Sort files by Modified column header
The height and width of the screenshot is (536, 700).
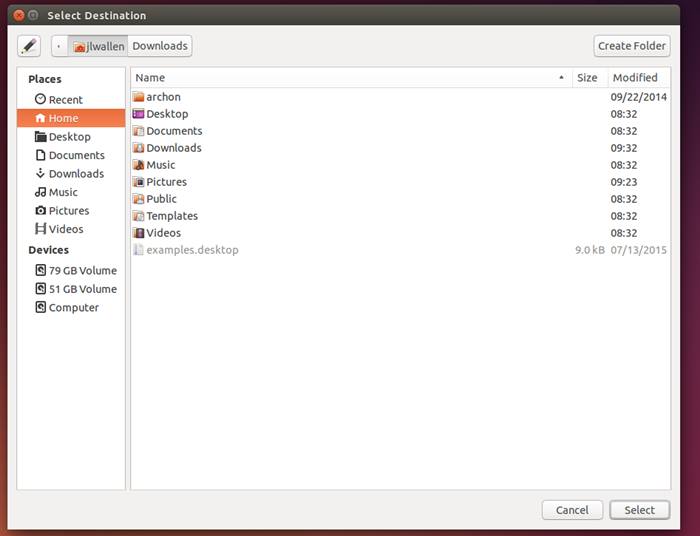(x=639, y=78)
